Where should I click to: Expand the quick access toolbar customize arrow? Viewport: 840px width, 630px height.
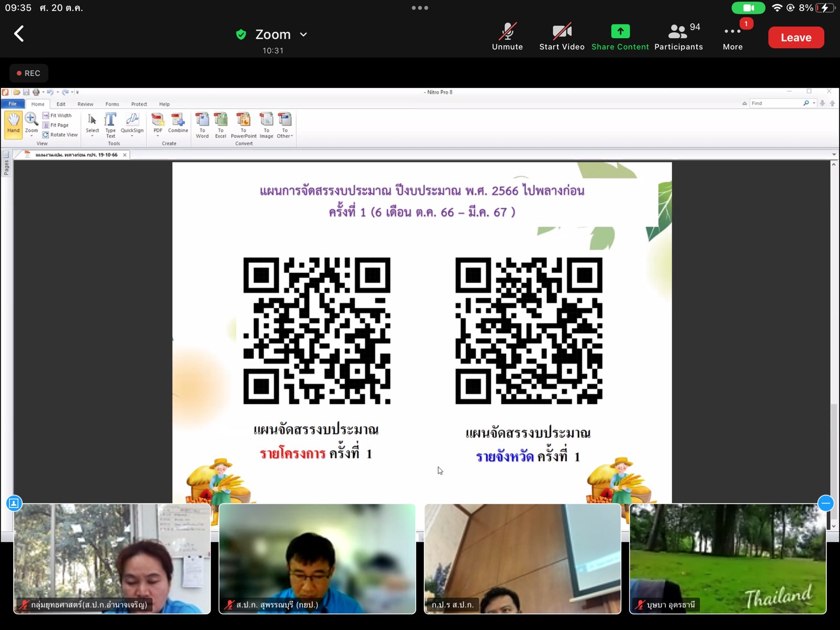[x=77, y=92]
